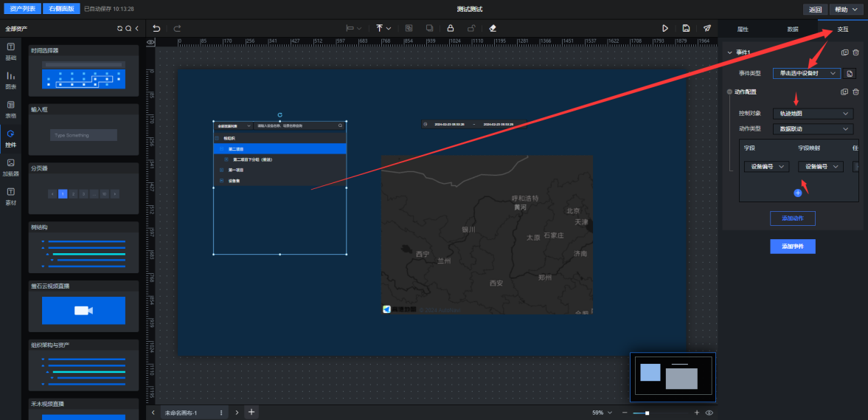Viewport: 868px width, 420px height.
Task: Open the 图表 category in sidebar
Action: [11, 80]
